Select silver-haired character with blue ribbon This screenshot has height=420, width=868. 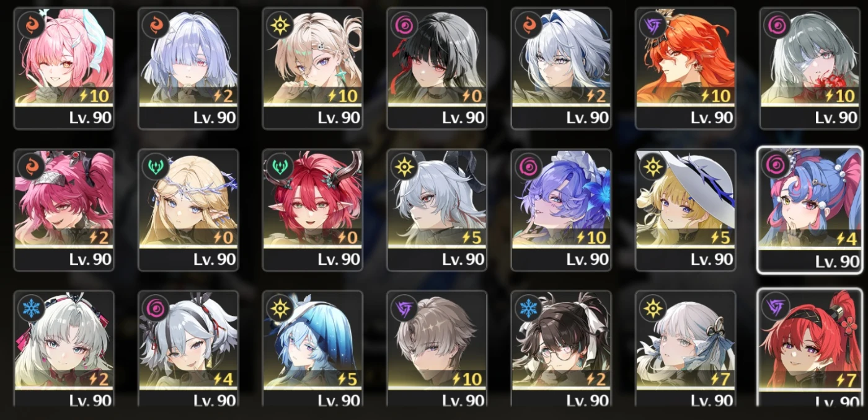point(562,68)
